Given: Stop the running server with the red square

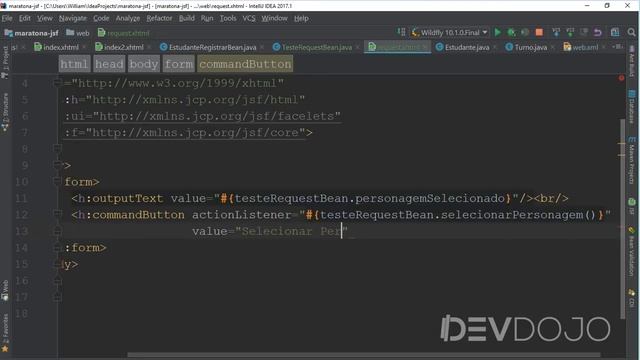Looking at the screenshot, I should [x=539, y=33].
